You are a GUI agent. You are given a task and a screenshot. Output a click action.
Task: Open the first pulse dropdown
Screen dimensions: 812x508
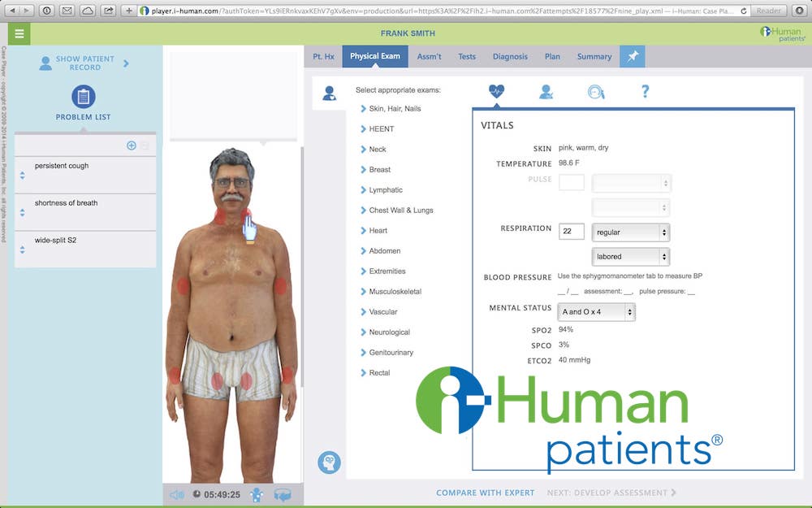(632, 183)
